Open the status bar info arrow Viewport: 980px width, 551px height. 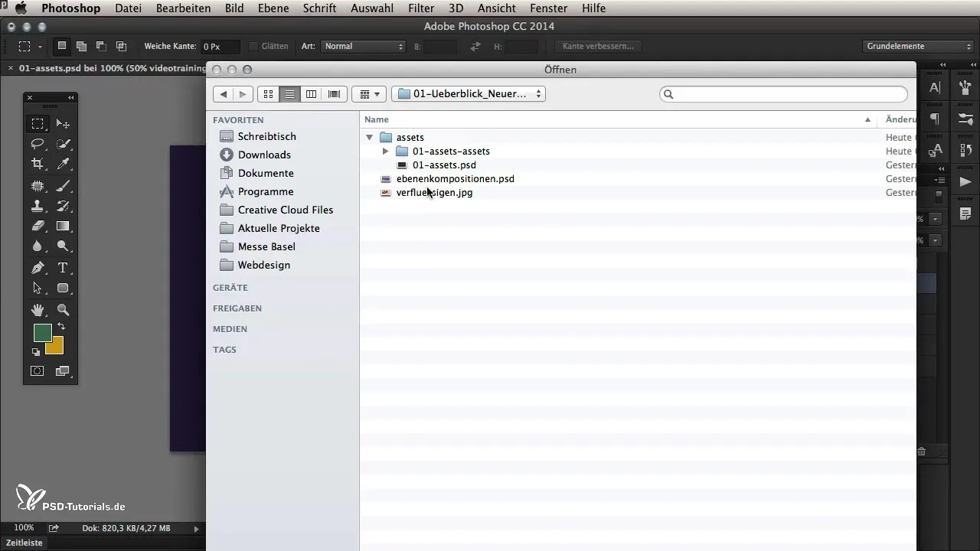196,529
